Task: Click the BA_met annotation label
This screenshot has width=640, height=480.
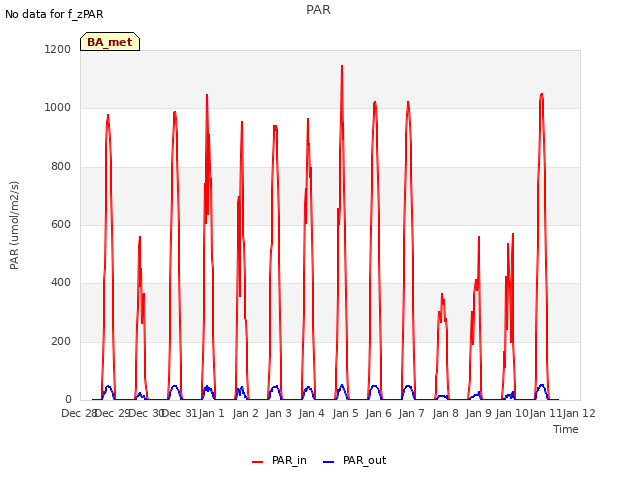Action: tap(110, 42)
